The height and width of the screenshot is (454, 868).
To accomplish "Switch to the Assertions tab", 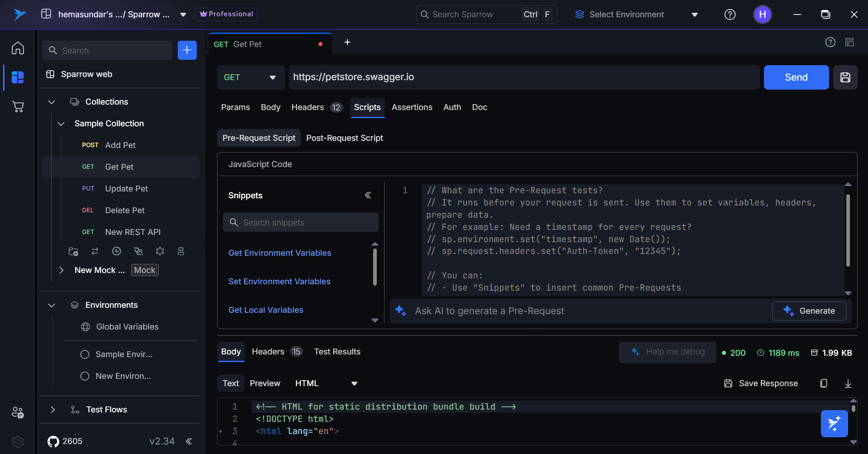I will pos(412,107).
